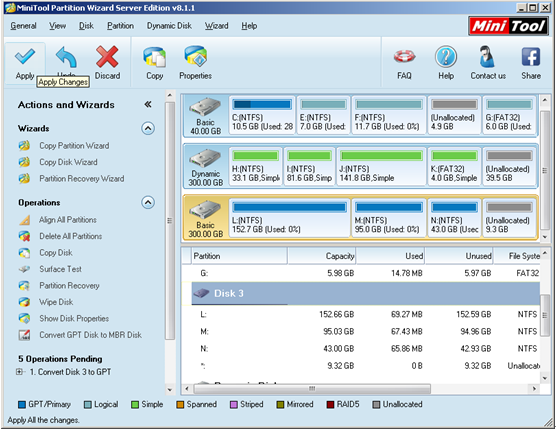
Task: Click the MiniTool logo
Action: (508, 26)
